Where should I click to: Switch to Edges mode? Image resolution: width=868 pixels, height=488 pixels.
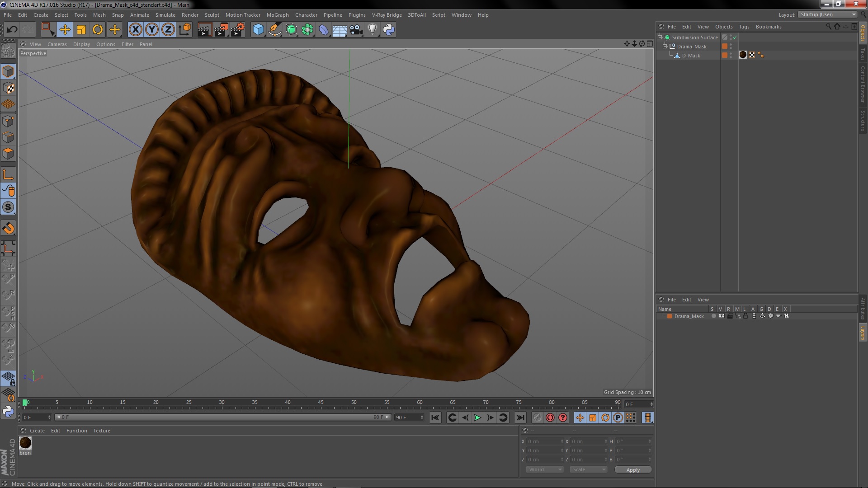tap(8, 137)
